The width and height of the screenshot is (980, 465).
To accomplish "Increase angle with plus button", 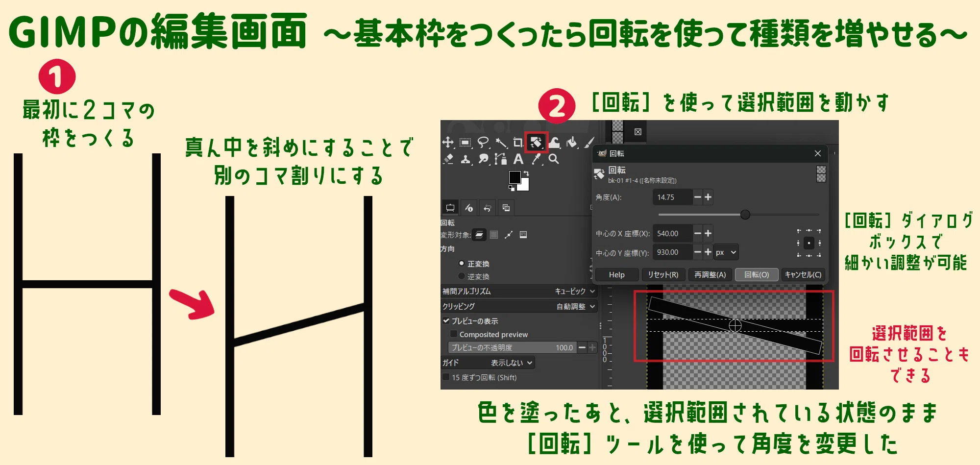I will [x=708, y=197].
